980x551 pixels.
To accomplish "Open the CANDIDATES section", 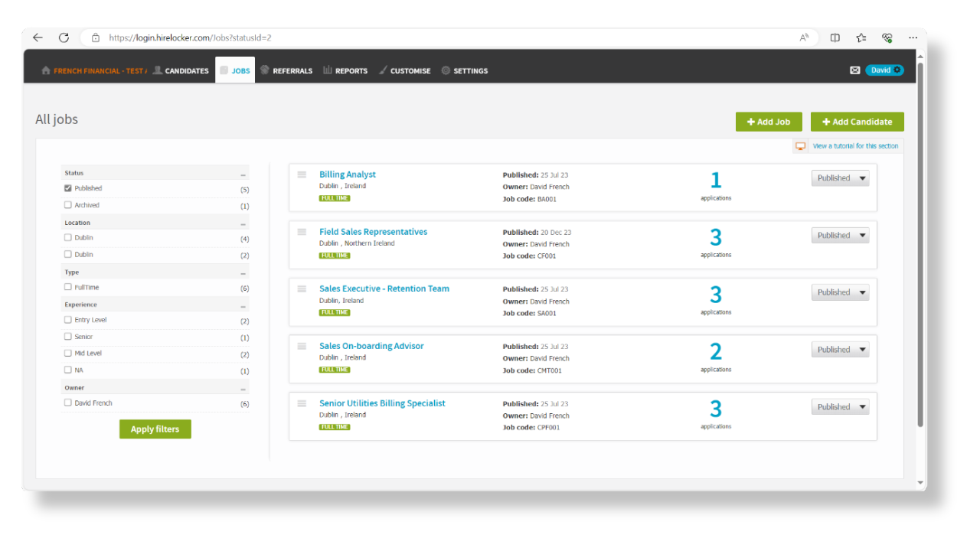I will coord(187,70).
